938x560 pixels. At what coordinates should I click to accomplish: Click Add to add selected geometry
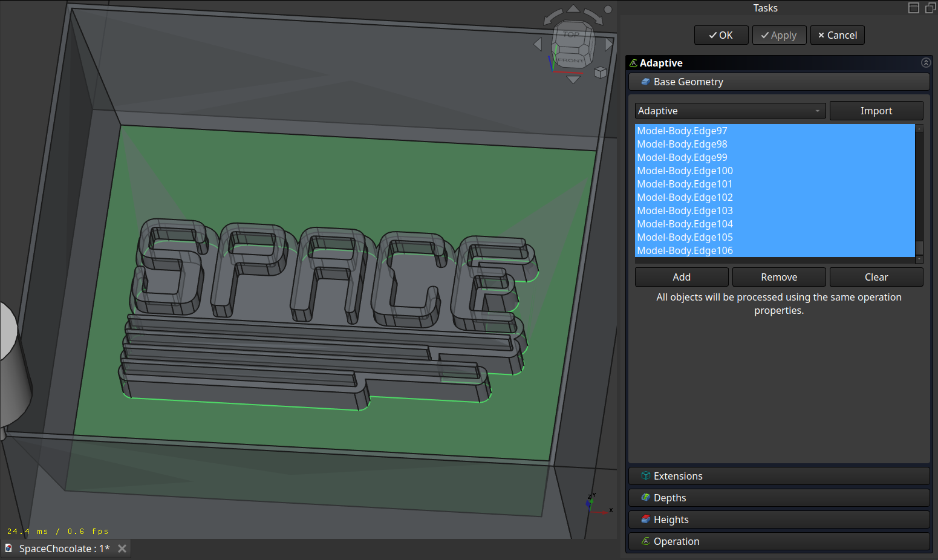(x=682, y=277)
